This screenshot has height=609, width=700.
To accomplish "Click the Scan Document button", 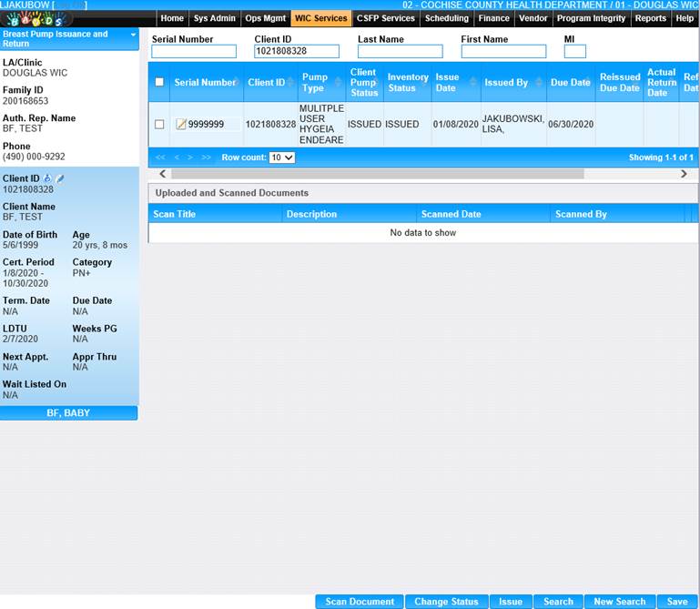I will click(x=360, y=602).
